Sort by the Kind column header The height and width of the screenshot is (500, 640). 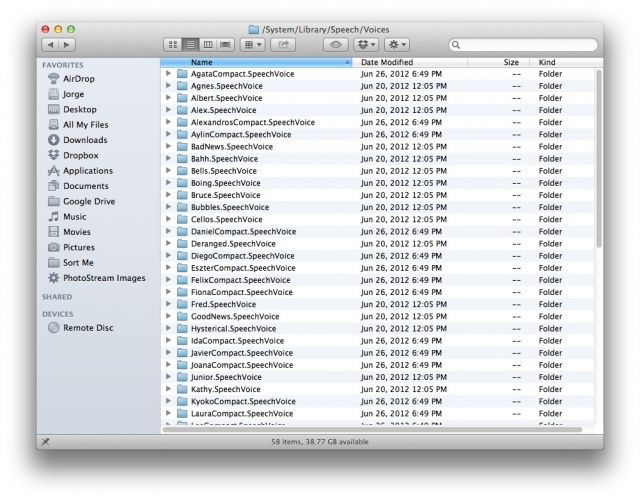click(566, 62)
